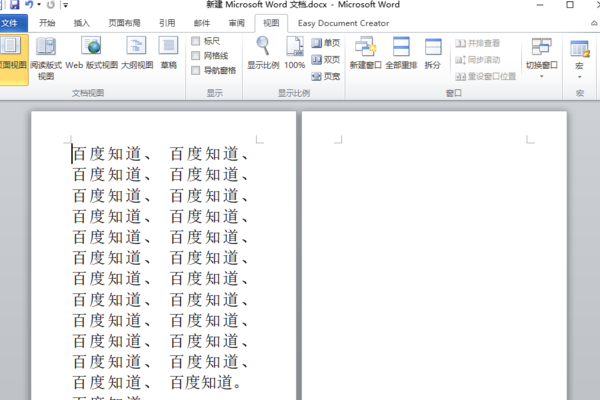Click 重设窗口位置 reset window position
The width and height of the screenshot is (600, 400).
coord(485,77)
